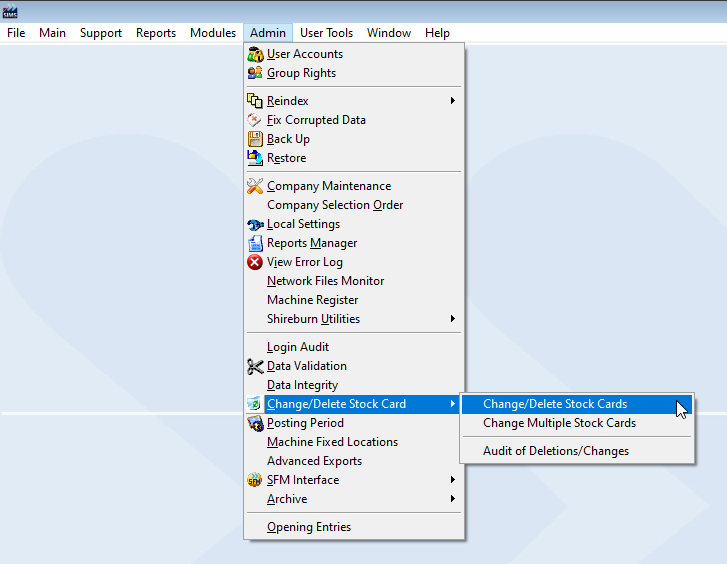The height and width of the screenshot is (564, 727).
Task: Click the Reindex pages icon
Action: pyautogui.click(x=255, y=101)
